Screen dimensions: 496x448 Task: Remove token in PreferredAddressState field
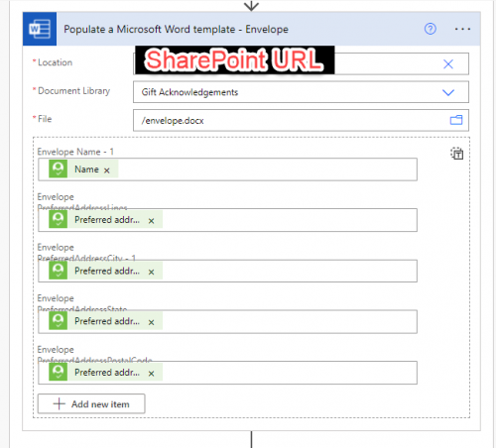[x=151, y=322]
